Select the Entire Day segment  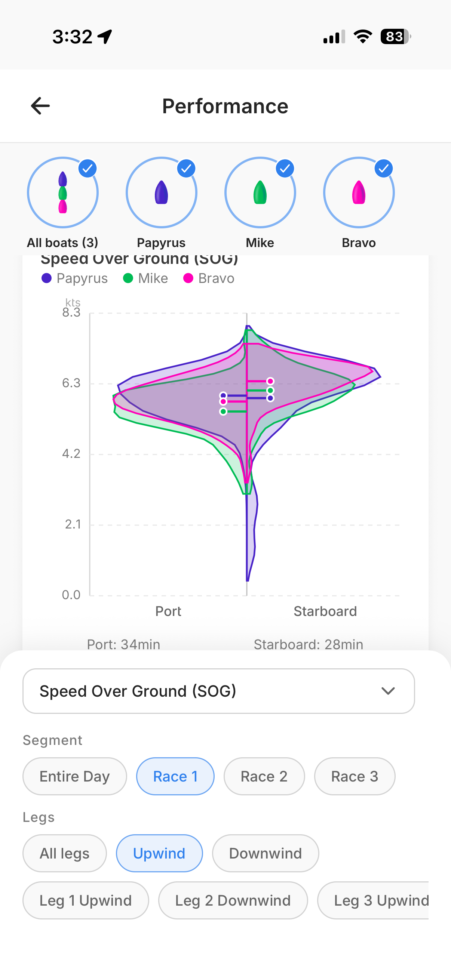pyautogui.click(x=74, y=776)
